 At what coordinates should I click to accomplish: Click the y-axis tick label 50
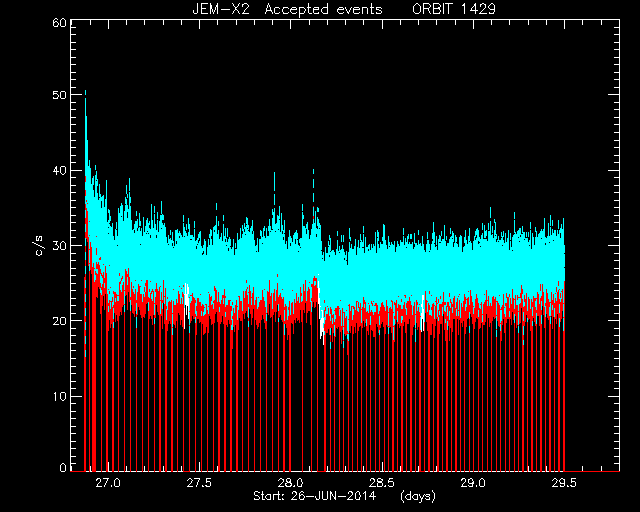[59, 95]
